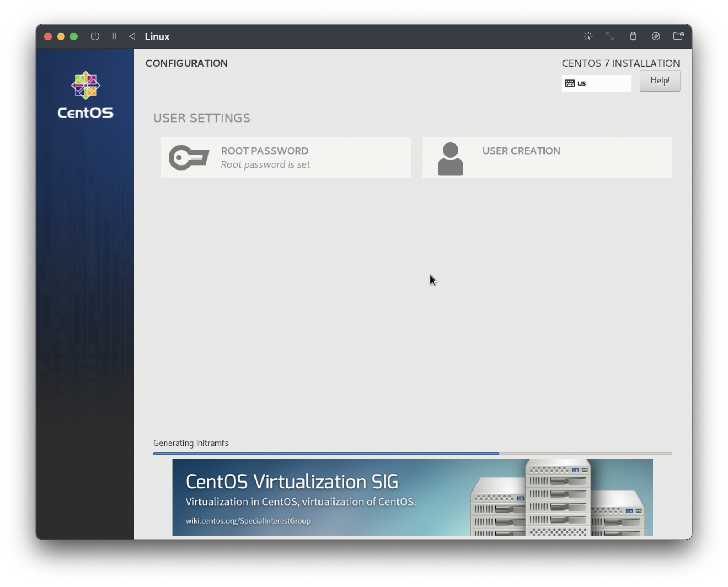Screen dimensions: 728x587
Task: Click the Linux window title
Action: click(157, 37)
